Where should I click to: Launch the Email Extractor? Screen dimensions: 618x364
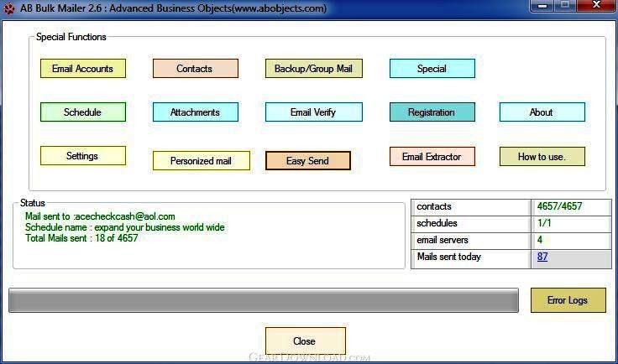coord(432,157)
